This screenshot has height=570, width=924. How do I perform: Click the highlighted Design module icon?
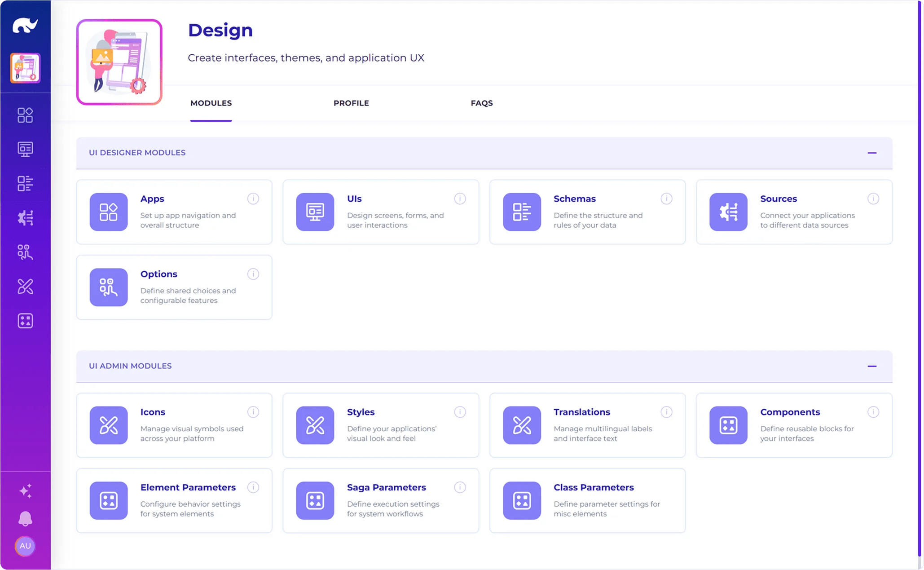25,68
